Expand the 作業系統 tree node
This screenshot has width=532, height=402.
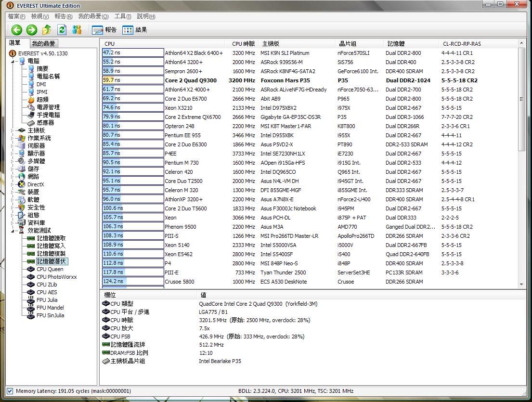point(13,138)
